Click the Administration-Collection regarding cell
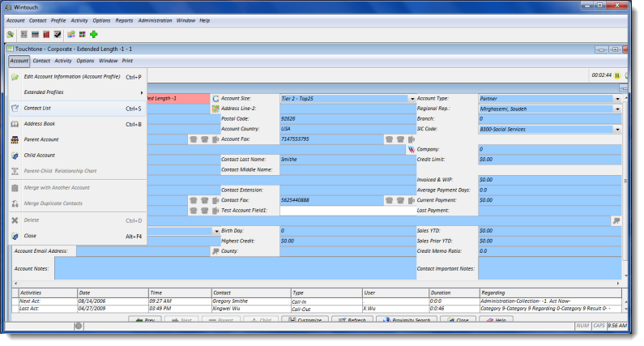The width and height of the screenshot is (644, 346). click(550, 301)
